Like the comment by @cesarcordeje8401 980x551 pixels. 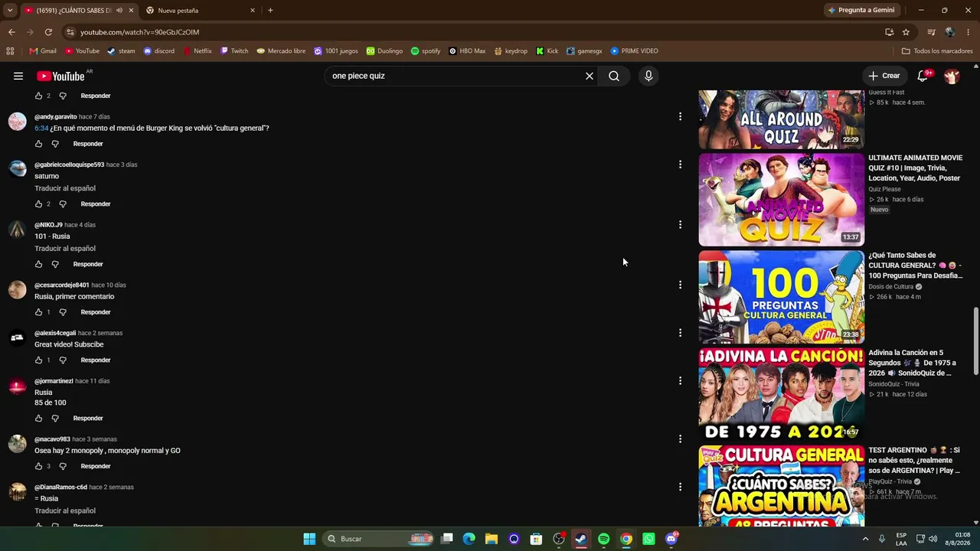39,312
